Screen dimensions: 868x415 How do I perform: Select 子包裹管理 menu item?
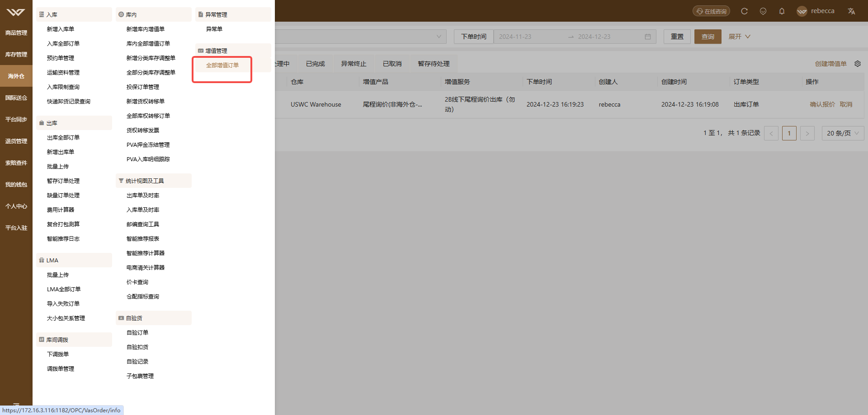tap(140, 376)
